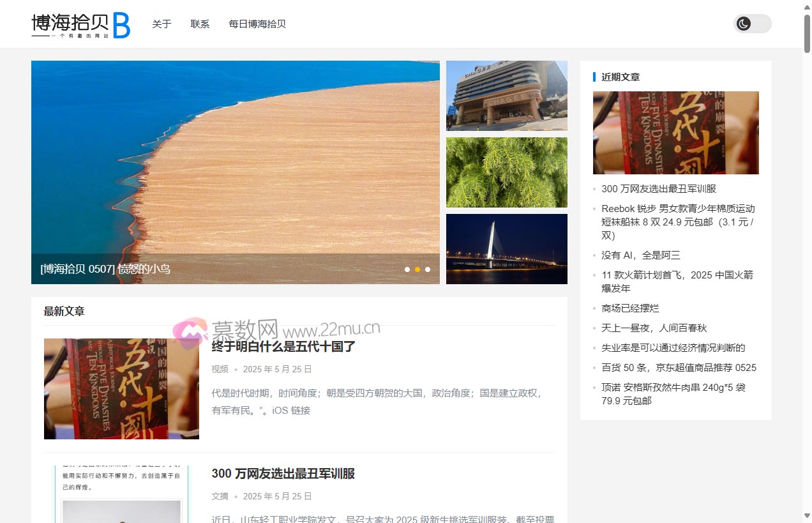The image size is (812, 523).
Task: Click the 五代十国 book thumbnail in sidebar
Action: coord(675,133)
